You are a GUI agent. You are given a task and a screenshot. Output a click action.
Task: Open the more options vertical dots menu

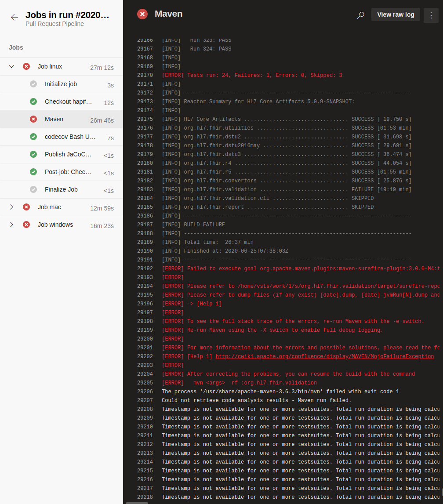click(431, 15)
